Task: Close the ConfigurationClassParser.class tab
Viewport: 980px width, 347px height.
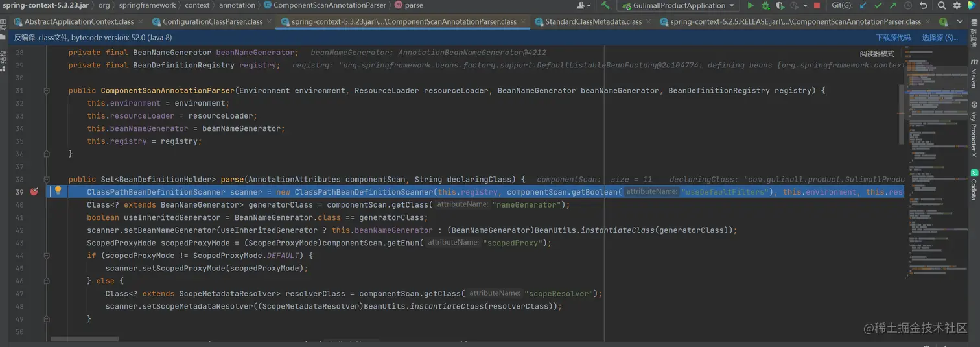Action: click(x=270, y=21)
